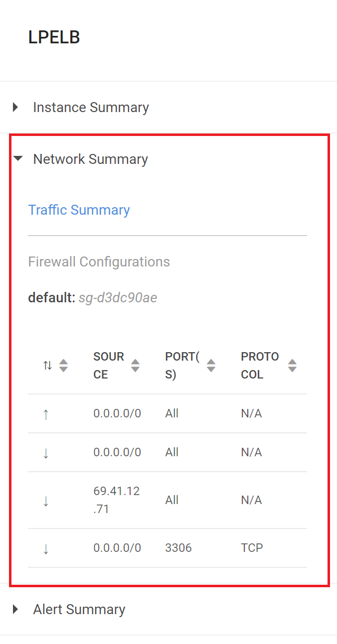
Task: Click the Network Summary label
Action: point(90,159)
